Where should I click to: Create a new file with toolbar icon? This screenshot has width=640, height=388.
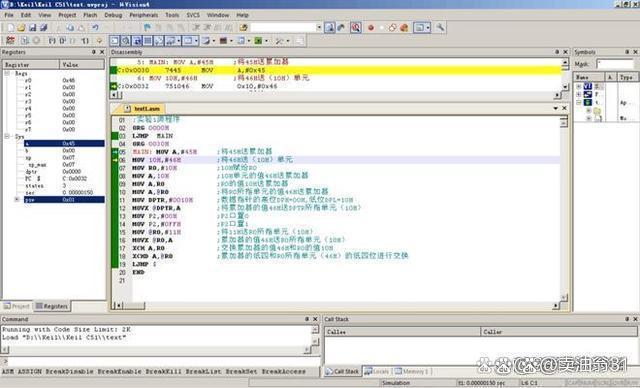pyautogui.click(x=11, y=27)
